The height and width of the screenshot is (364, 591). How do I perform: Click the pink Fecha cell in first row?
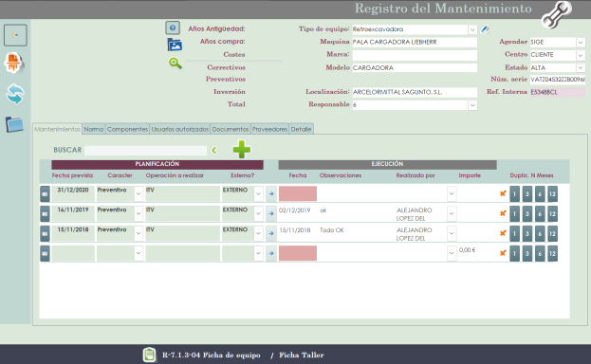point(298,193)
